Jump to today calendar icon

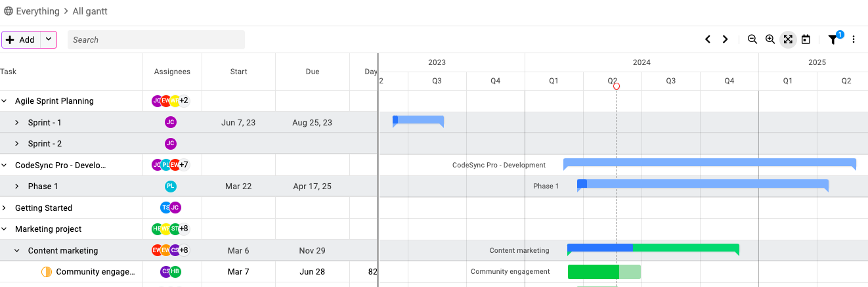(x=806, y=39)
